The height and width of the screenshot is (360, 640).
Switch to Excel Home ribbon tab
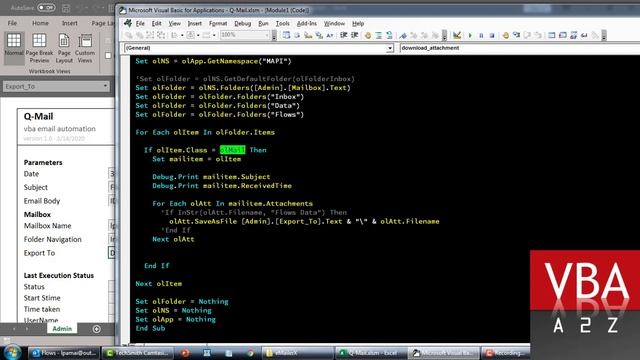tap(40, 23)
